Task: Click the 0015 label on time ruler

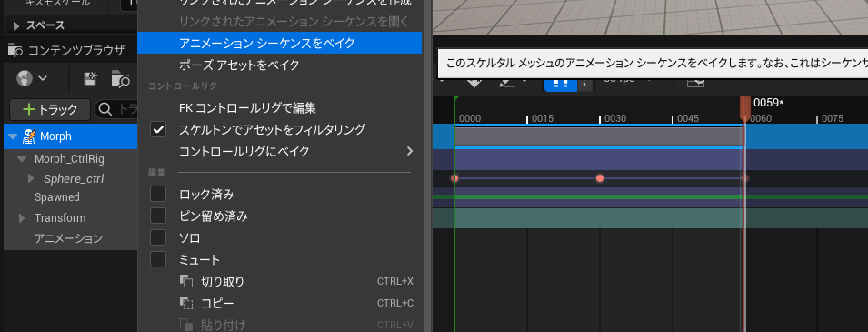Action: coord(542,118)
